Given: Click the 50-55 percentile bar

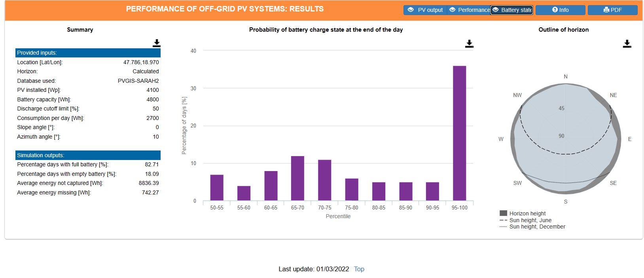Looking at the screenshot, I should click(217, 188).
